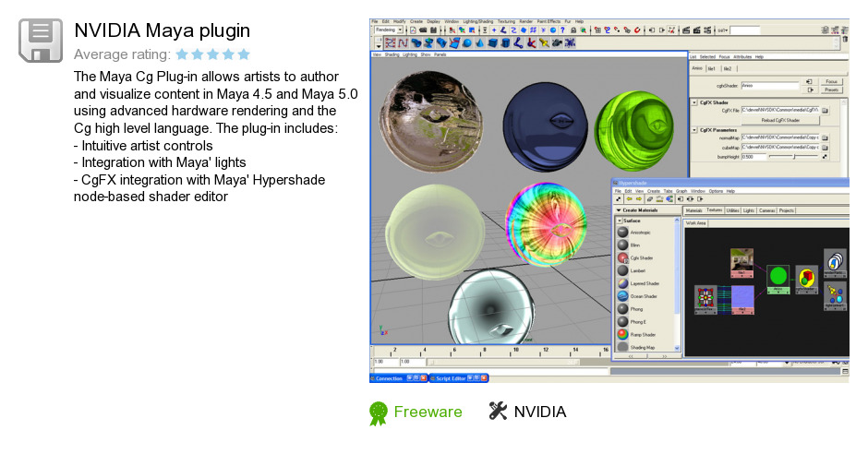Collapse the Create Materials panel
The height and width of the screenshot is (454, 868).
619,210
